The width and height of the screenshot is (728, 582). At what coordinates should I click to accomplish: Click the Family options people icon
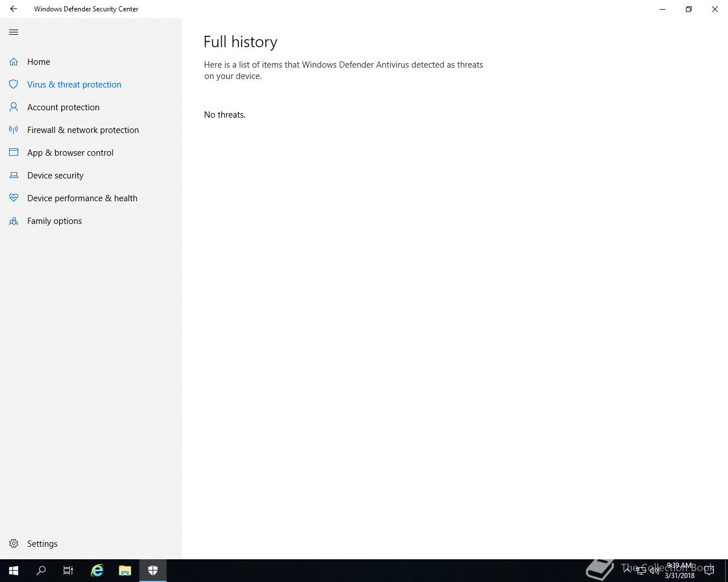pyautogui.click(x=14, y=221)
